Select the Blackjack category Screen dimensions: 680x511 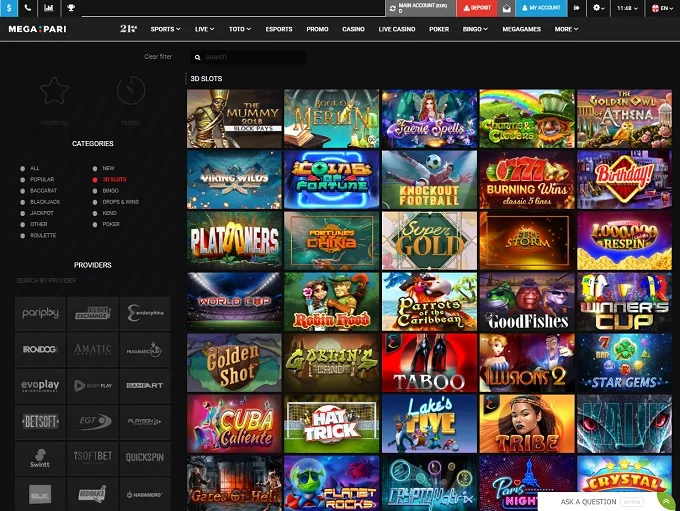point(40,202)
